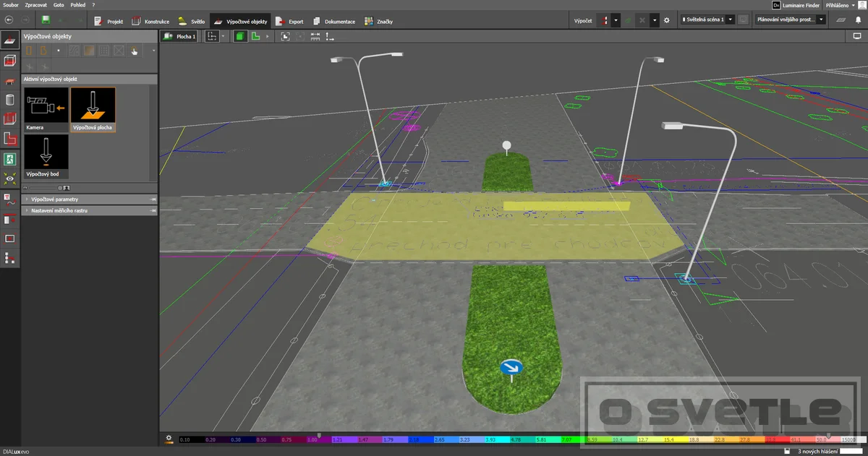Click the hand pointer tool in Výpočtové objekty
The image size is (868, 456).
(x=135, y=51)
